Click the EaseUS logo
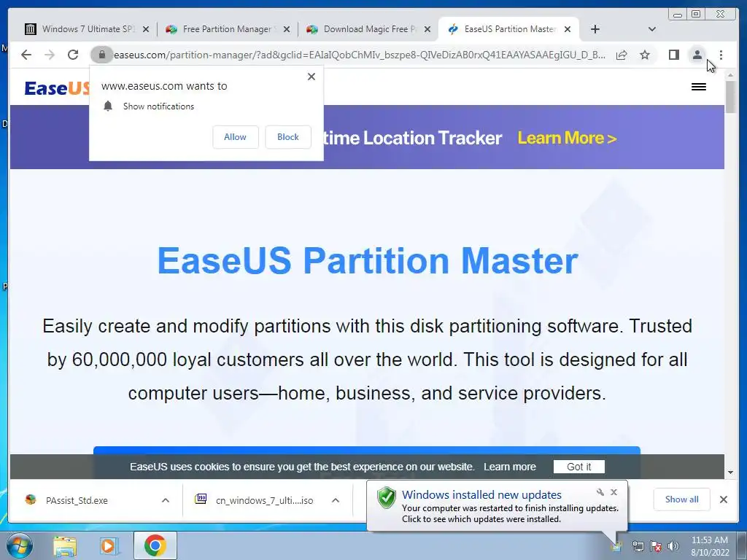 pos(57,88)
